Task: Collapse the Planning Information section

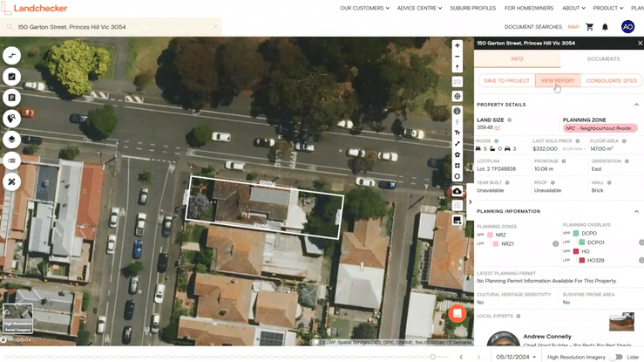Action: pyautogui.click(x=636, y=211)
